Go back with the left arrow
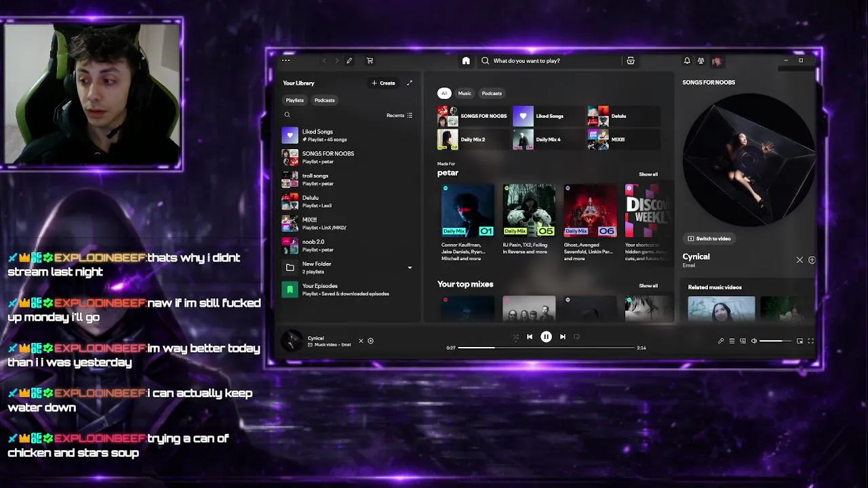 (324, 61)
